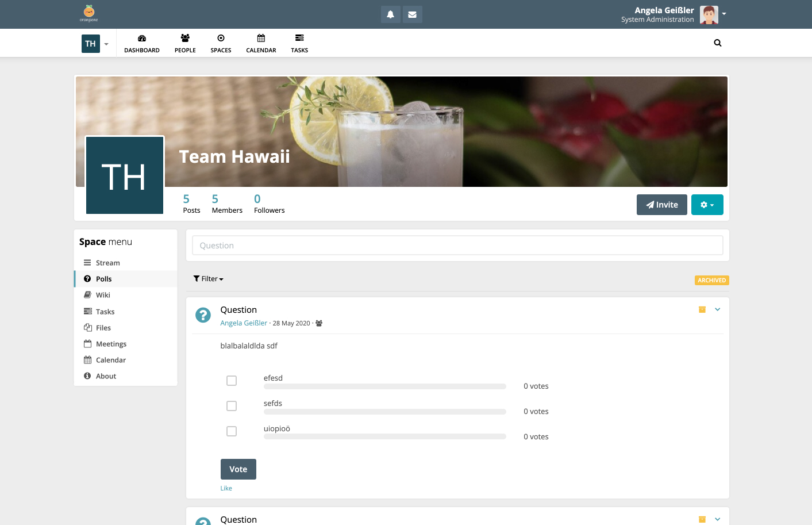The width and height of the screenshot is (812, 525).
Task: Check the sefds answer option
Action: pos(232,406)
